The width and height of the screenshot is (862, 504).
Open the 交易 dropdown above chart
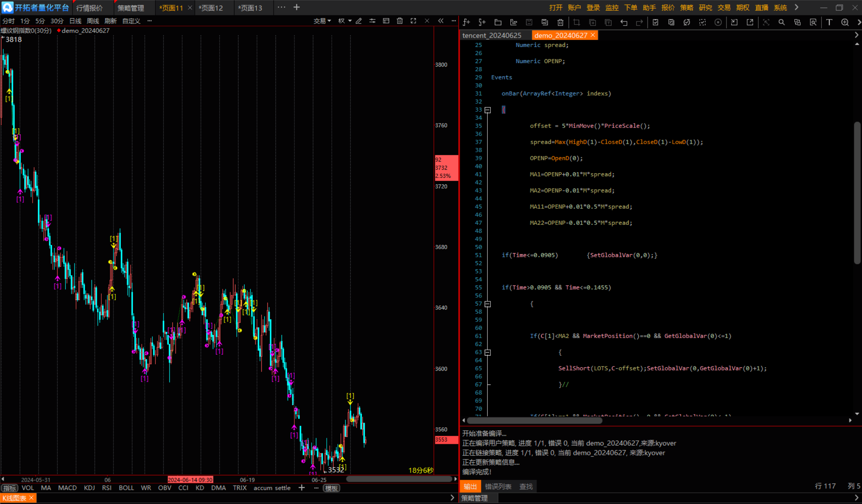[322, 21]
